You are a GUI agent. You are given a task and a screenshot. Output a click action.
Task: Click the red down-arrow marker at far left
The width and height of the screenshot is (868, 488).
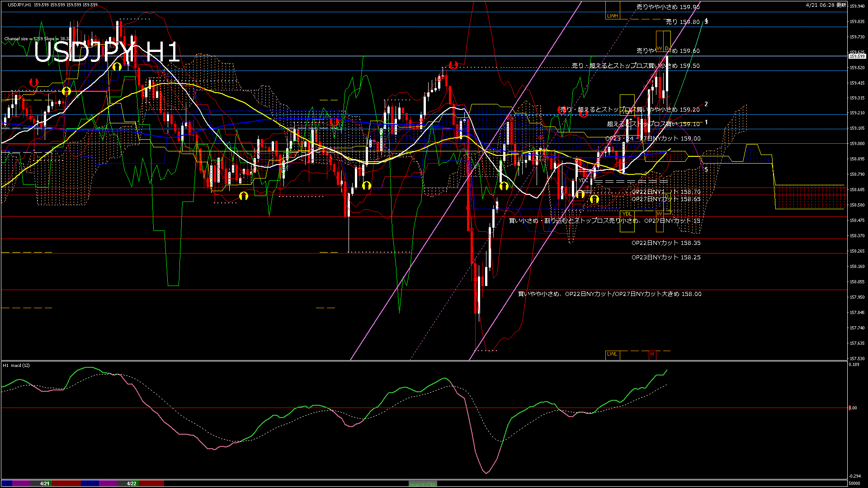[x=33, y=82]
